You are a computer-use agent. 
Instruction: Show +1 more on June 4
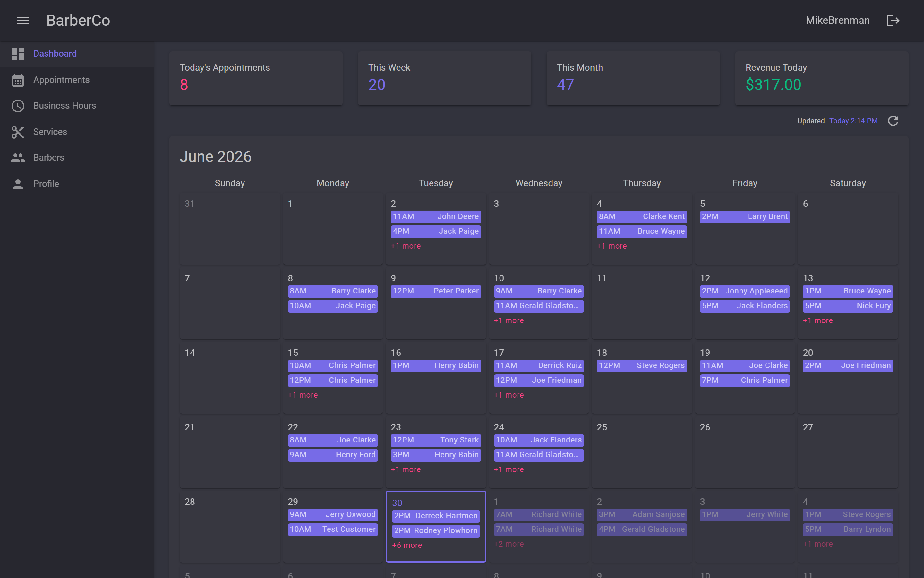[612, 246]
